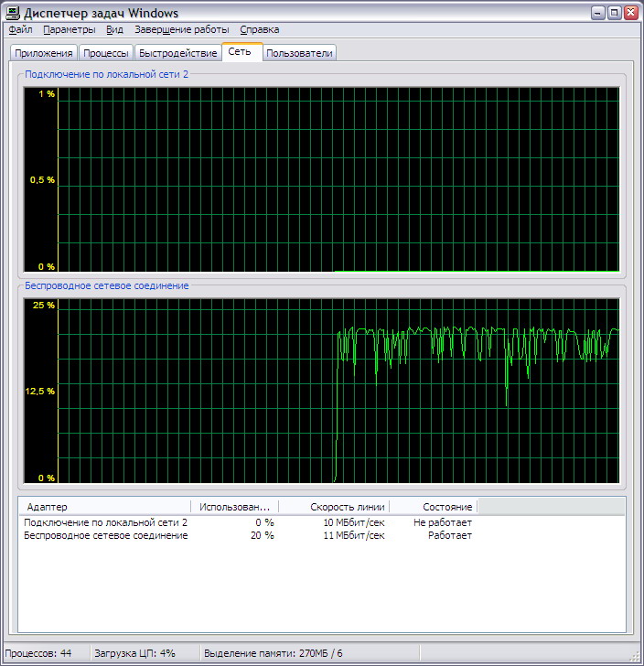Minimize the Task Manager window

pyautogui.click(x=597, y=13)
